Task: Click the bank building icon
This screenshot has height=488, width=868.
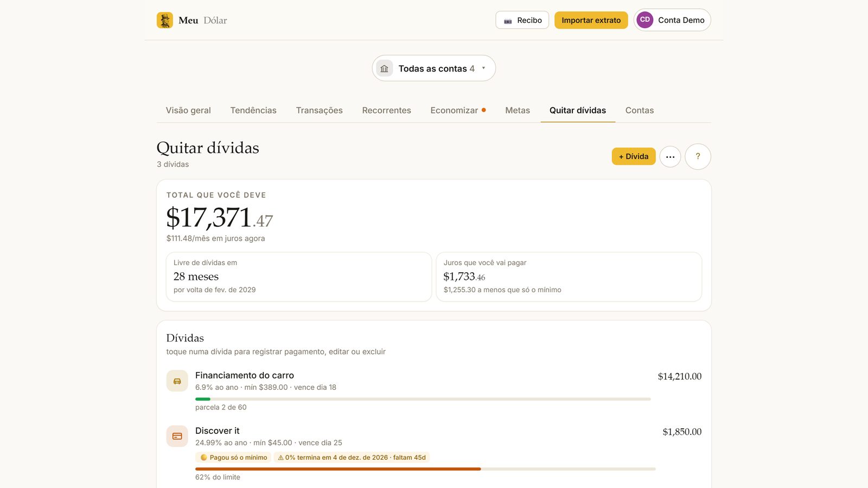Action: click(385, 68)
